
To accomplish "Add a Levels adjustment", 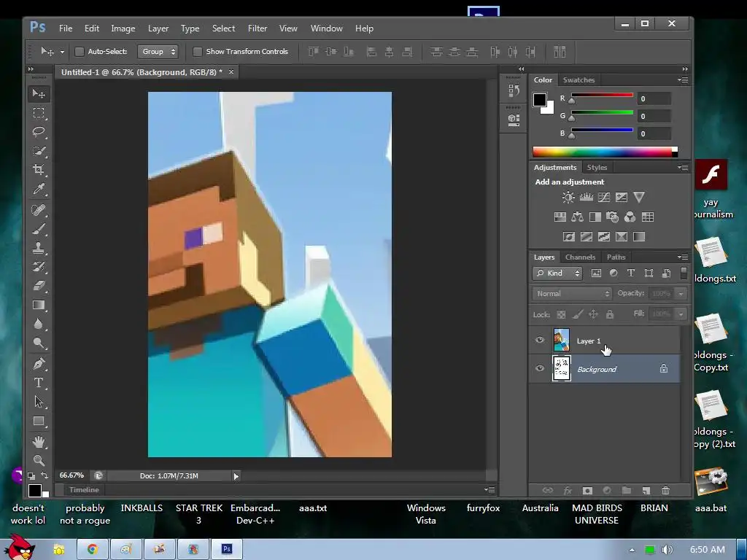I will click(x=586, y=197).
